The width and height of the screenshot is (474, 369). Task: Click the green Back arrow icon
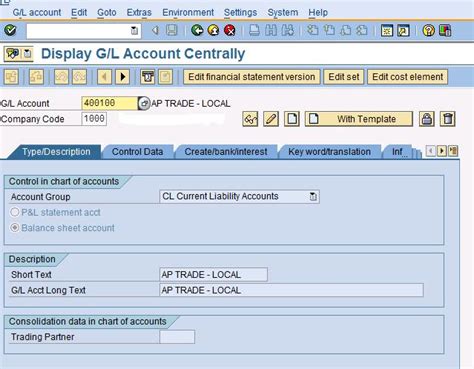197,30
